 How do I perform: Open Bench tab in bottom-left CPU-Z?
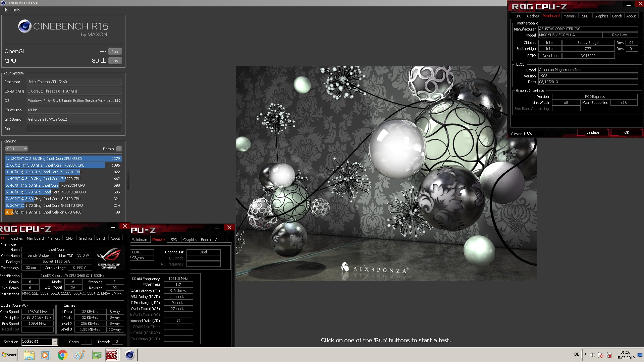point(101,238)
